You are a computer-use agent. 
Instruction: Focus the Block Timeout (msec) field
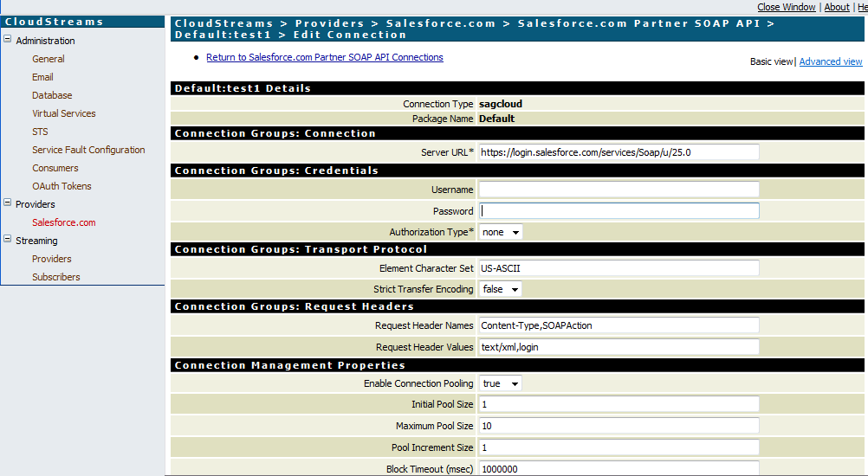tap(619, 468)
